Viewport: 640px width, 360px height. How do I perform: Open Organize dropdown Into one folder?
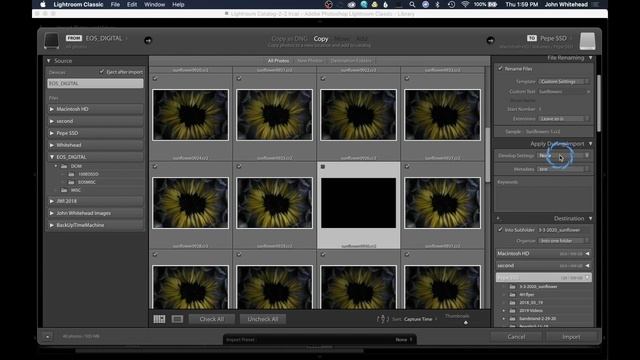[564, 241]
